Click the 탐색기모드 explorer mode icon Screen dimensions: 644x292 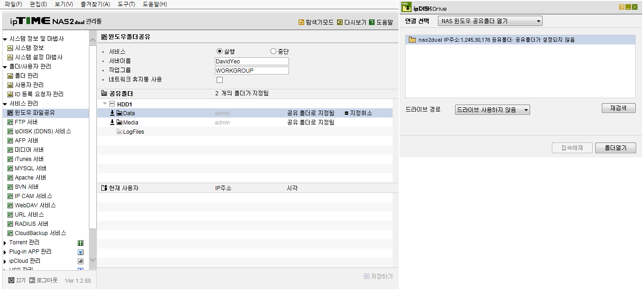[301, 22]
